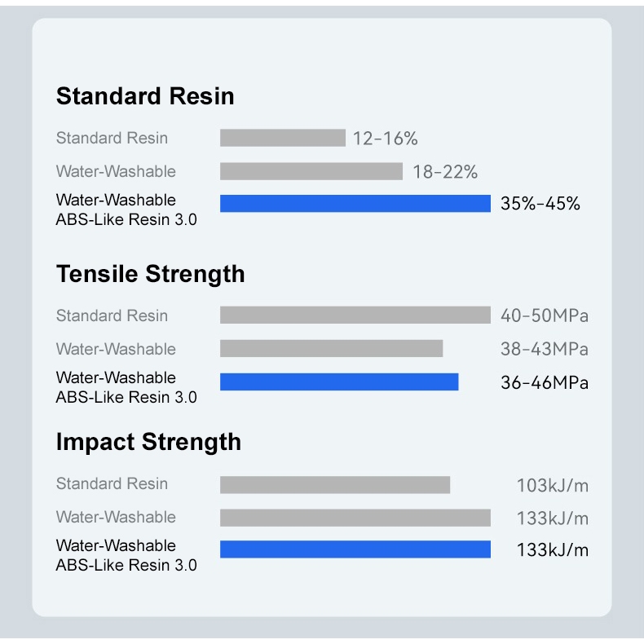The width and height of the screenshot is (644, 644).
Task: Click the "40-50MPa" value text
Action: tap(544, 316)
